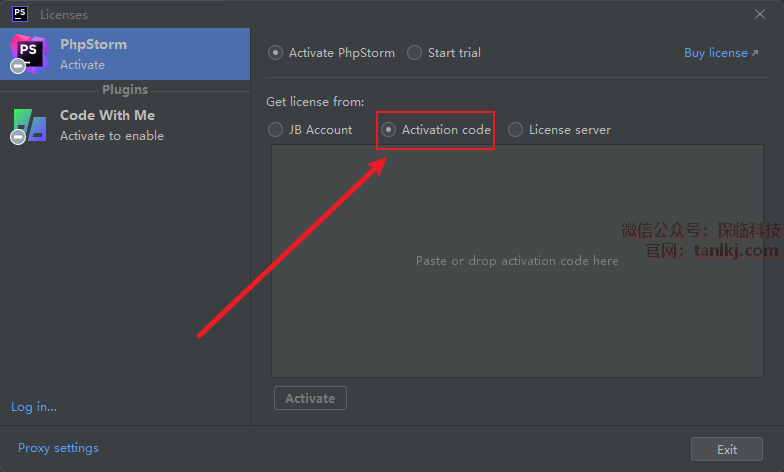
Task: Click the PS icon in the title bar
Action: (19, 14)
